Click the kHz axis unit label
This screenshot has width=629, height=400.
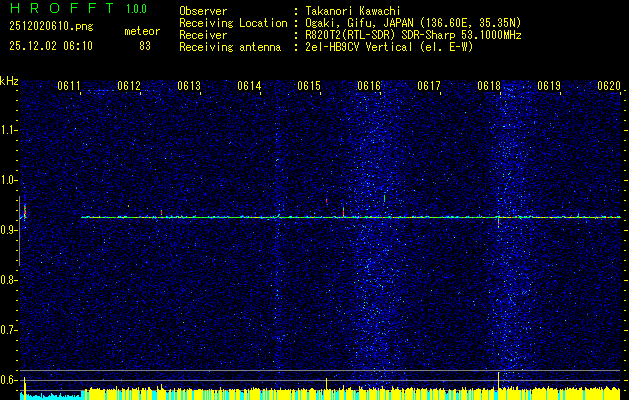pos(9,81)
